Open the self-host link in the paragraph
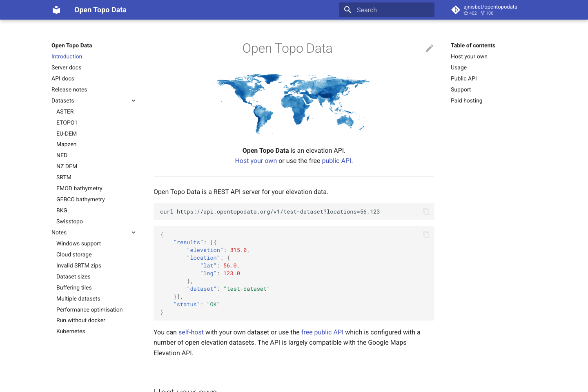 tap(191, 332)
